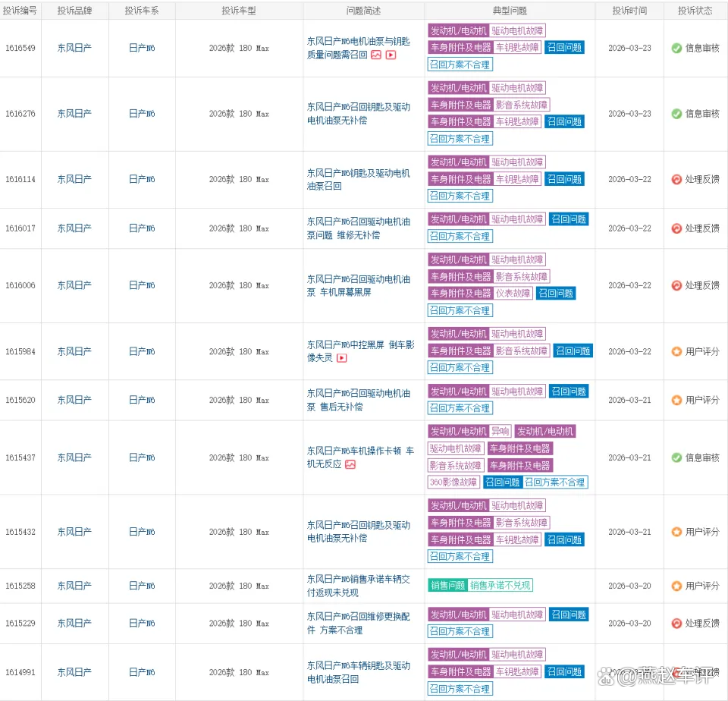This screenshot has height=701, width=728.
Task: Click the 典型问题 column header
Action: tap(510, 11)
